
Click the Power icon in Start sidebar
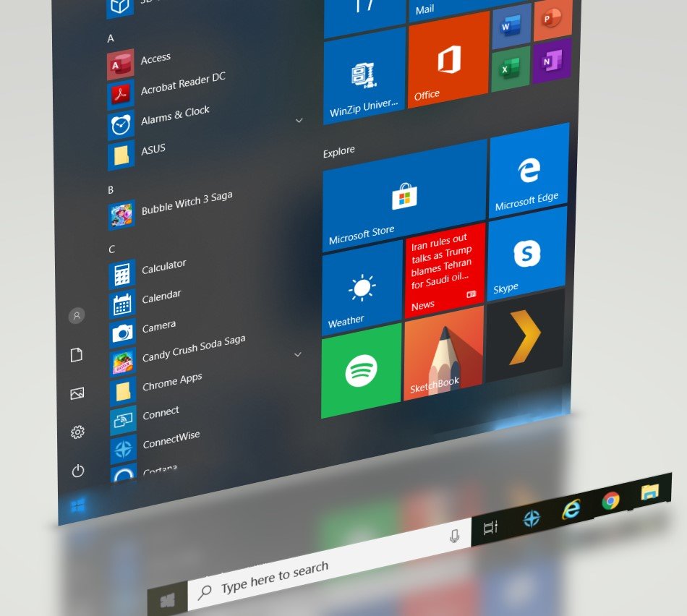pyautogui.click(x=78, y=471)
